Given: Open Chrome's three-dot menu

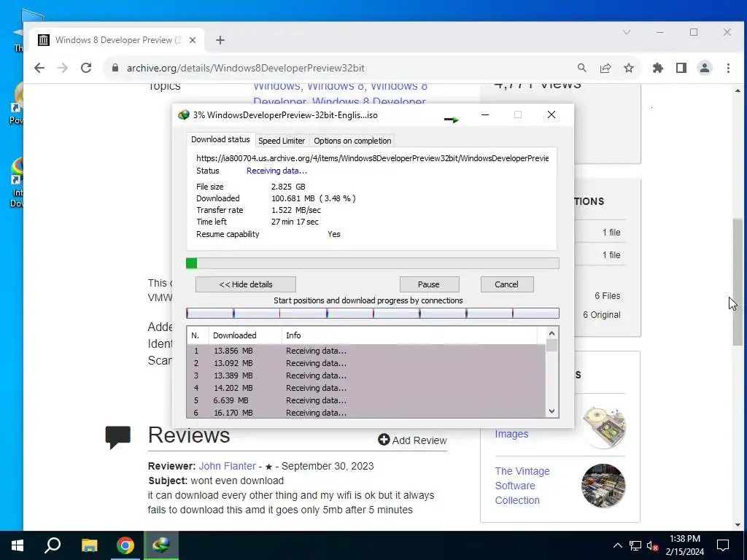Looking at the screenshot, I should point(728,68).
